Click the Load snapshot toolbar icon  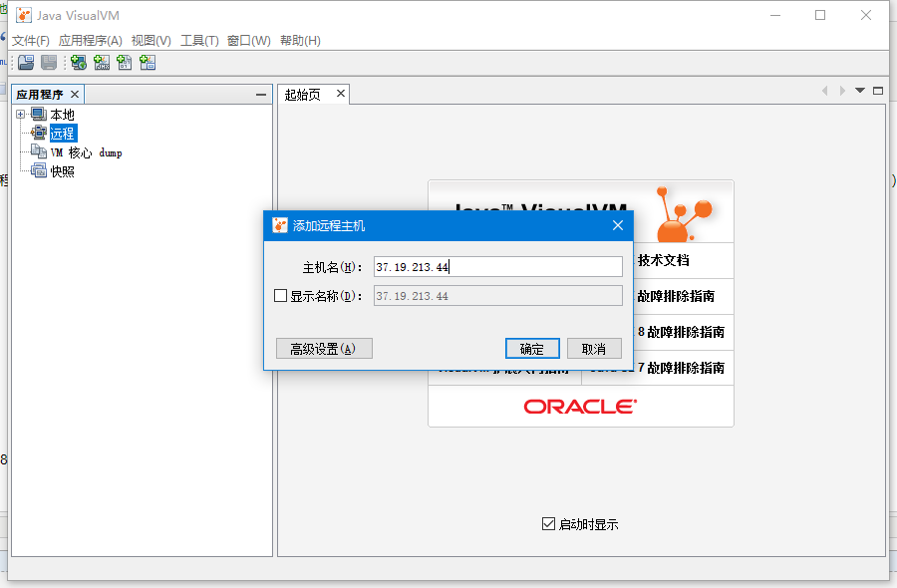pyautogui.click(x=26, y=63)
